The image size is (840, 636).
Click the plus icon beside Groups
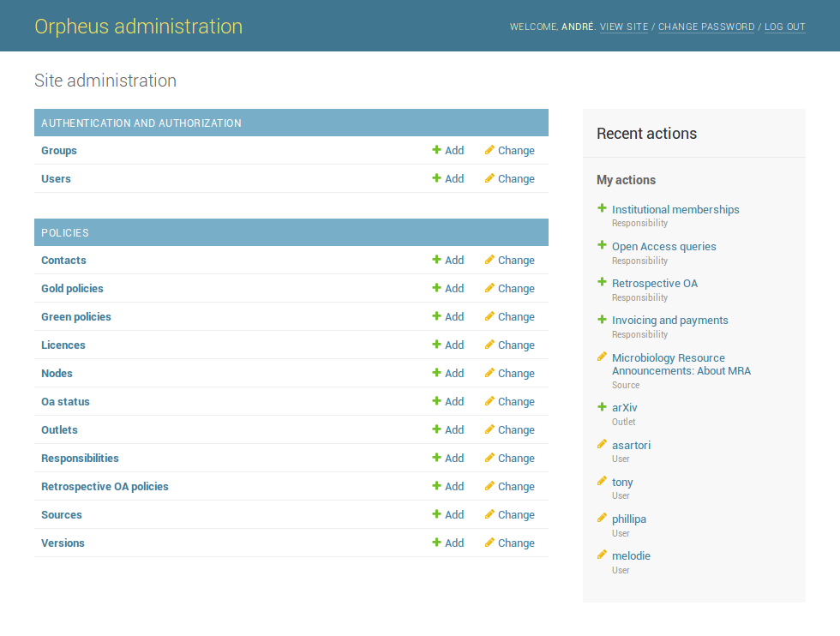(x=436, y=150)
